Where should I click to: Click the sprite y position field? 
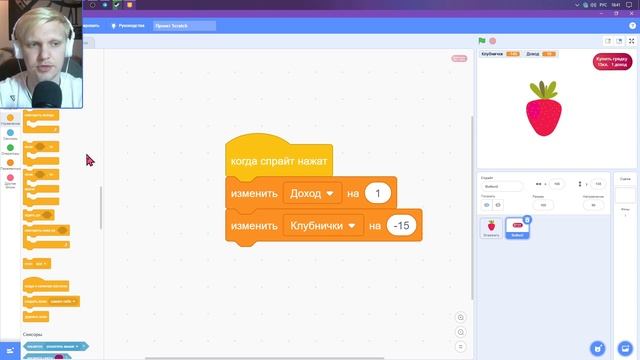point(598,184)
